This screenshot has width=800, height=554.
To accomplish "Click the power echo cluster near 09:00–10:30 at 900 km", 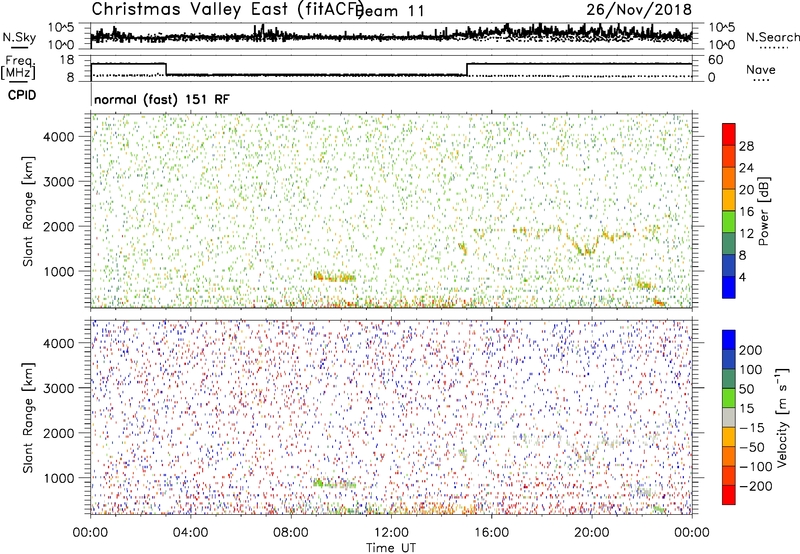I will coord(334,277).
